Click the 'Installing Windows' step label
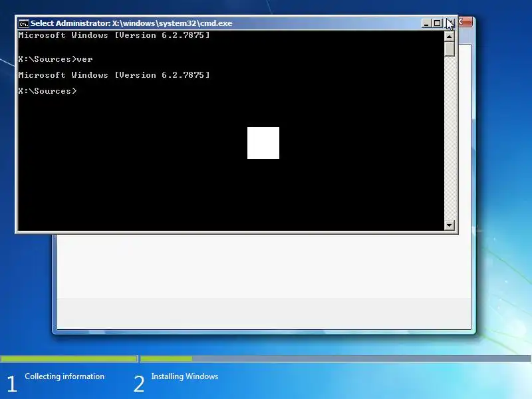Viewport: 532px width, 399px height. (185, 376)
